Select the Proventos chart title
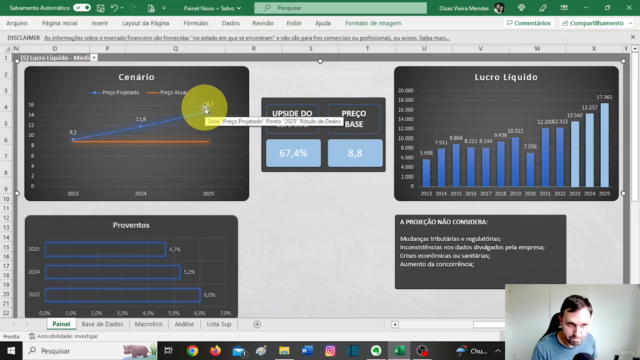Image resolution: width=640 pixels, height=360 pixels. (x=131, y=225)
